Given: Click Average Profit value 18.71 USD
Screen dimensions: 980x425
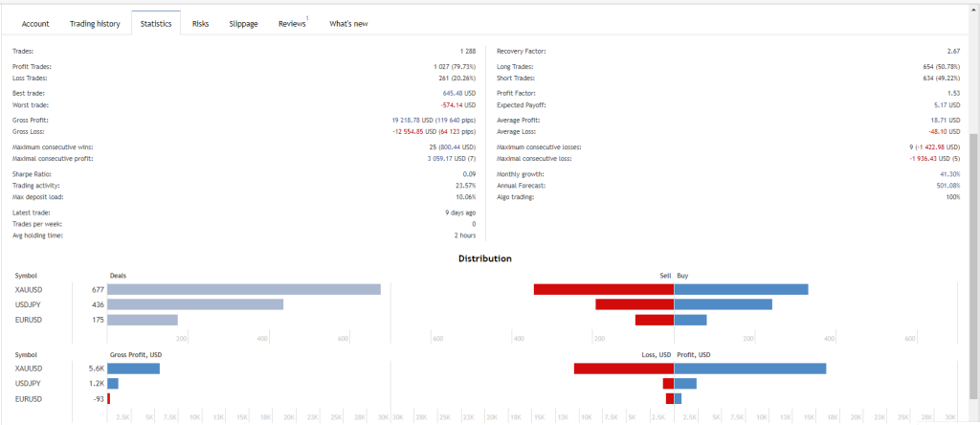Looking at the screenshot, I should [x=946, y=120].
